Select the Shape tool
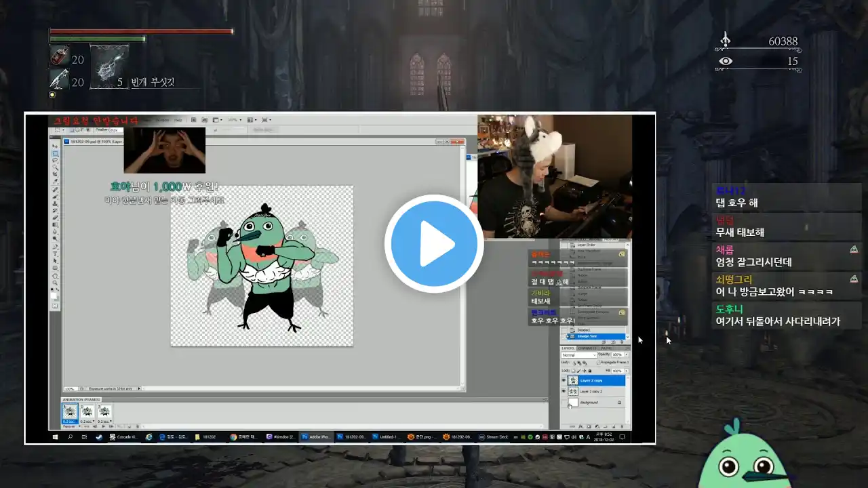868x488 pixels. (56, 268)
